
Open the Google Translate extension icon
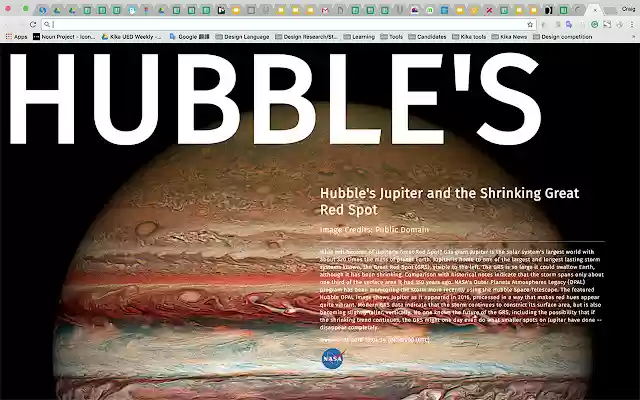click(x=569, y=24)
